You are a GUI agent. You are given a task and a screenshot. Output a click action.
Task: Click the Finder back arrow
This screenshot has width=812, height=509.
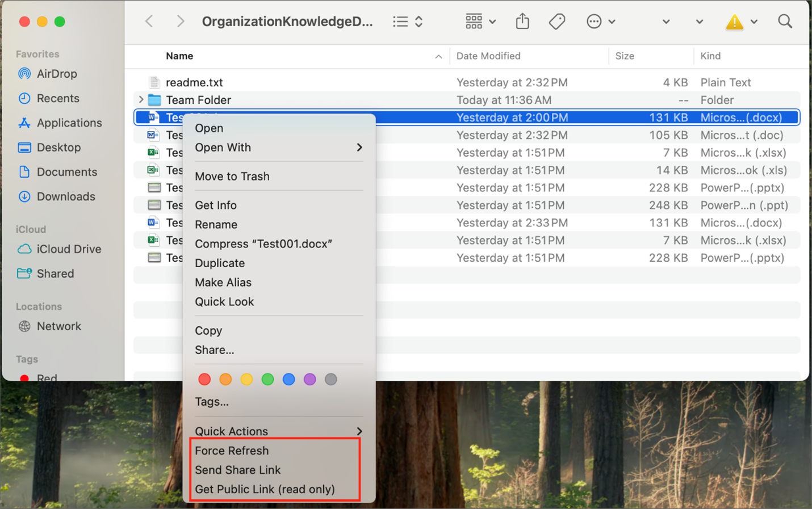click(x=149, y=22)
